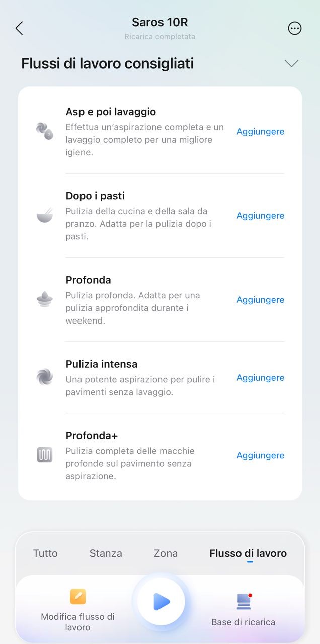The image size is (320, 644).
Task: Collapse the Flussi di lavoro consigliati chevron
Action: pos(292,63)
